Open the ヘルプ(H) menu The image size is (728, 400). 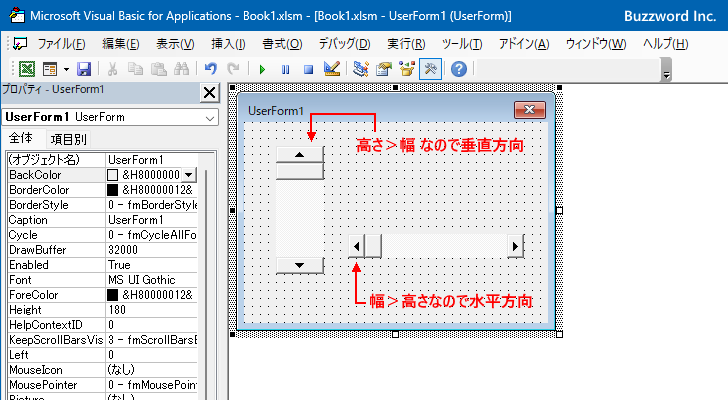pyautogui.click(x=665, y=44)
